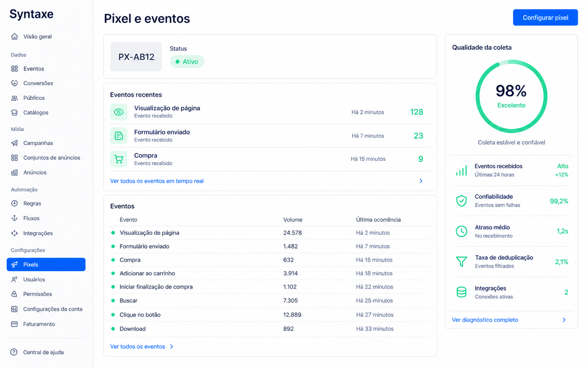Image resolution: width=588 pixels, height=368 pixels.
Task: Click the Central de ajuda question mark icon
Action: pyautogui.click(x=14, y=352)
